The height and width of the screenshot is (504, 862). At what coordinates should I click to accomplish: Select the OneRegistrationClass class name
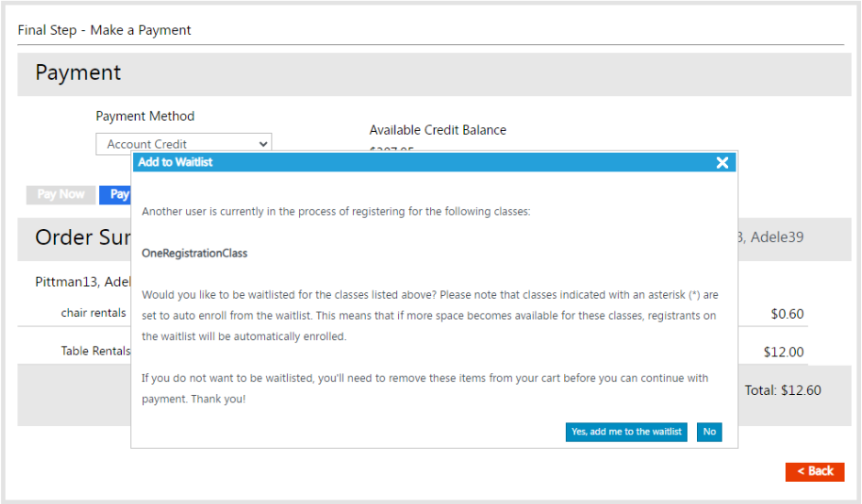point(194,253)
